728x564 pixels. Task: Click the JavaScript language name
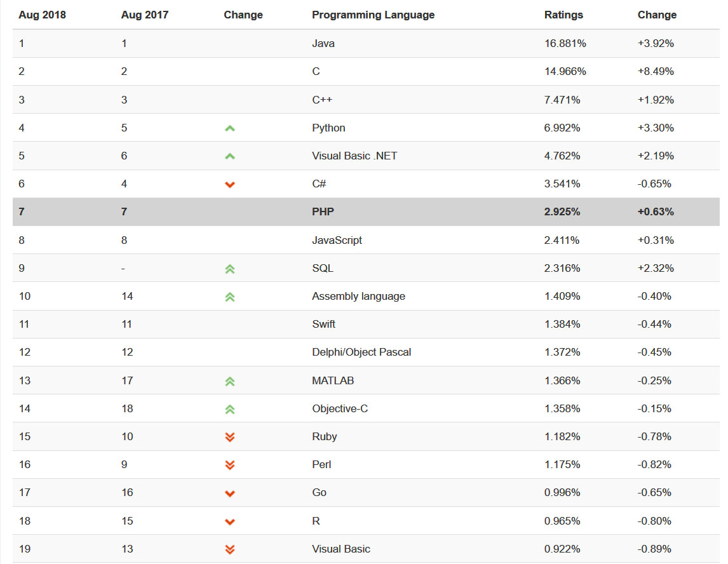[x=337, y=240]
